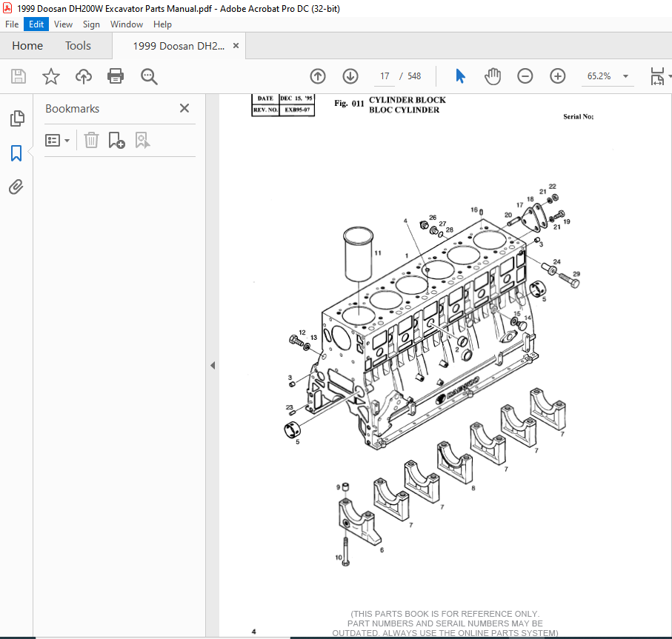Open the View menu

pos(63,24)
